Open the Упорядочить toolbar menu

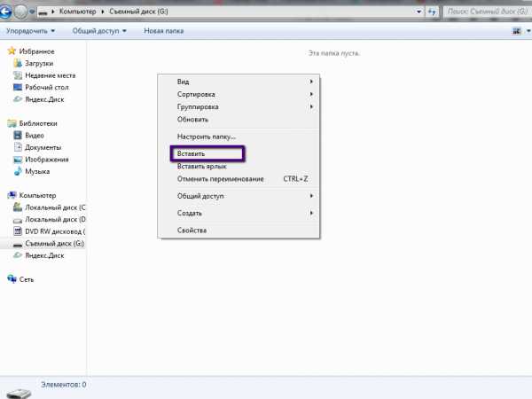tap(30, 31)
